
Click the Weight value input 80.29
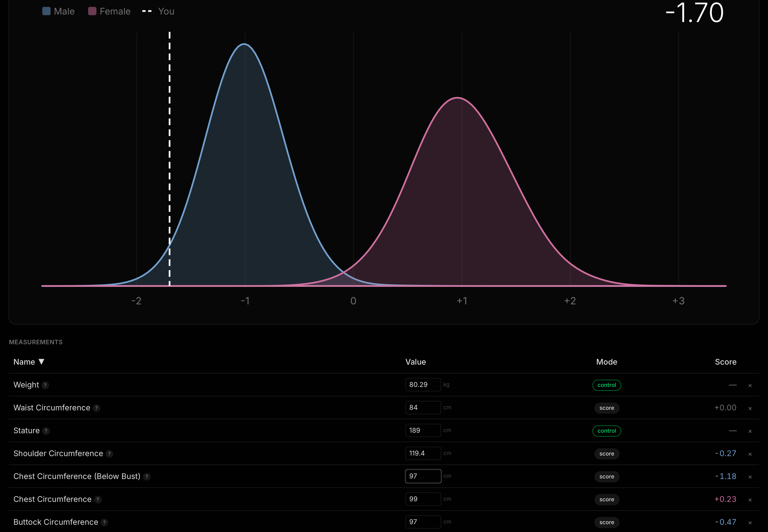423,385
